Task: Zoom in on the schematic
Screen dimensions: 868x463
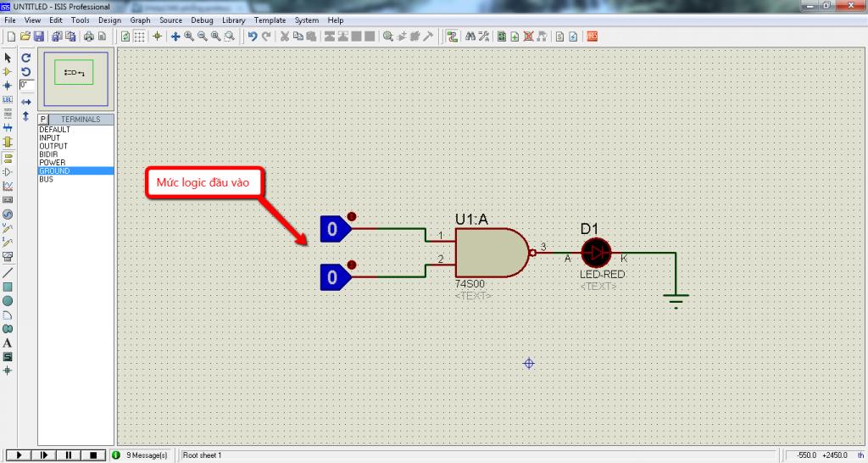Action: click(x=189, y=36)
